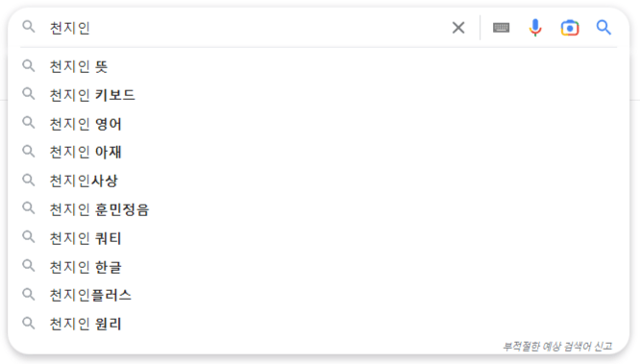
Task: Open image search with the camera icon
Action: tap(570, 28)
